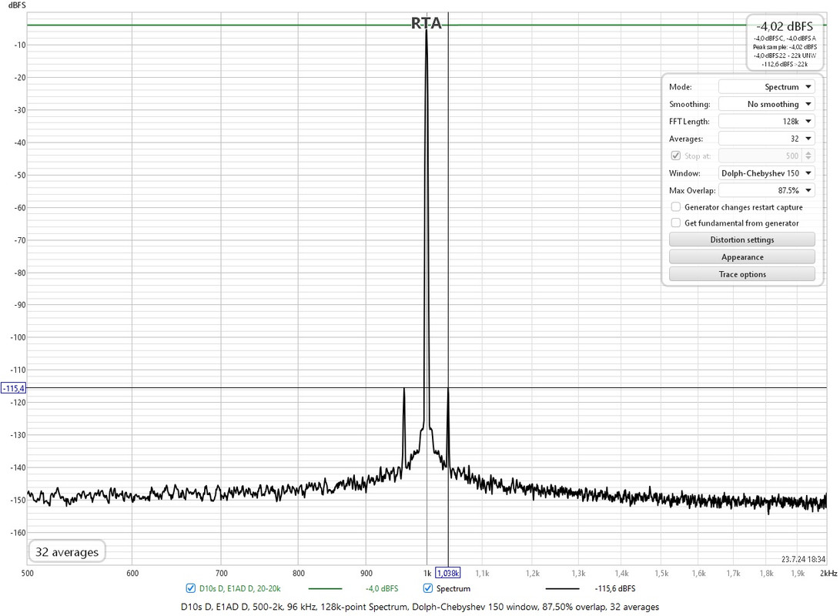Click the '-115,4' cursor level label
Screen dimensions: 840x616
(x=13, y=388)
